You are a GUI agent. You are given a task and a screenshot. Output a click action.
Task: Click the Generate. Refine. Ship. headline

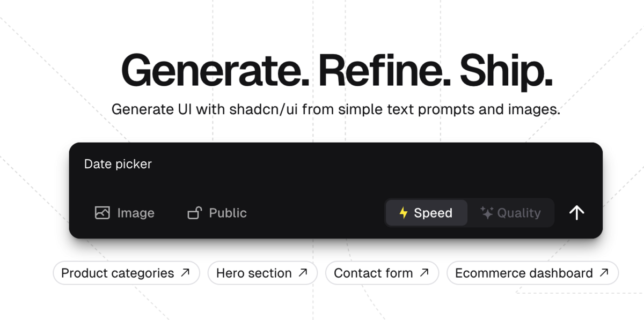click(336, 70)
